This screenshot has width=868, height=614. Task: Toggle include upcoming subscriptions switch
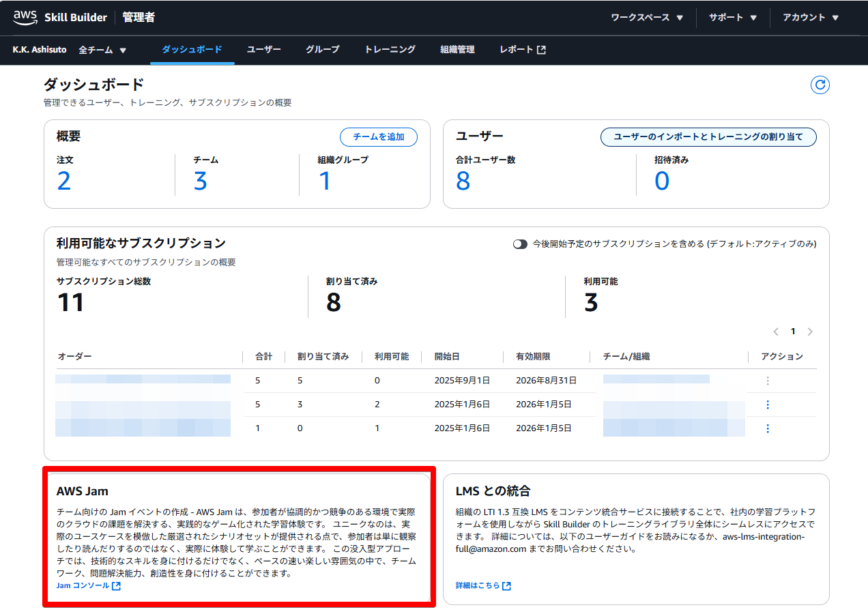click(x=520, y=244)
